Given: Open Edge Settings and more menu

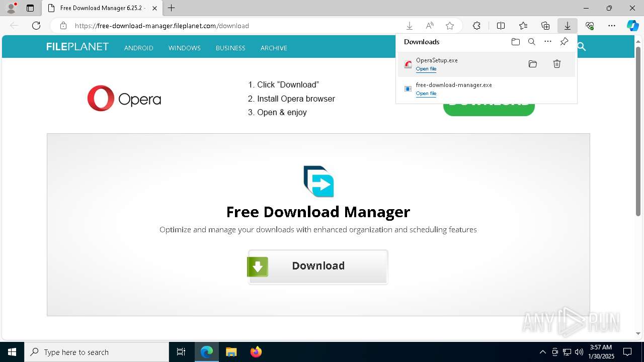Looking at the screenshot, I should [x=612, y=26].
